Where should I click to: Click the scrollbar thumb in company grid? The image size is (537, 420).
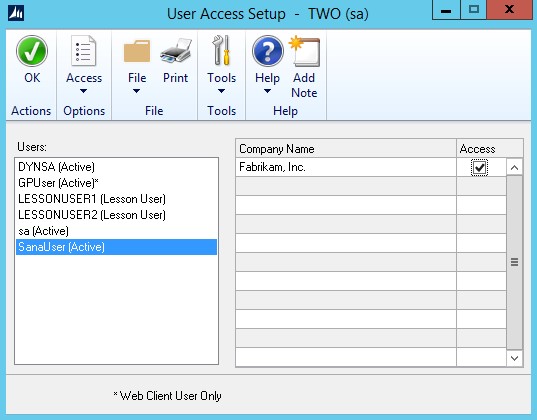pos(514,262)
